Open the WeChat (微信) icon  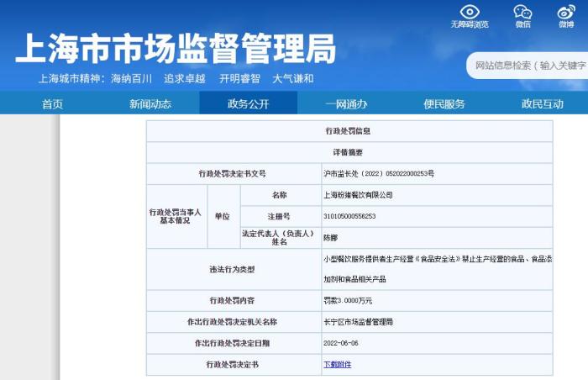[522, 12]
